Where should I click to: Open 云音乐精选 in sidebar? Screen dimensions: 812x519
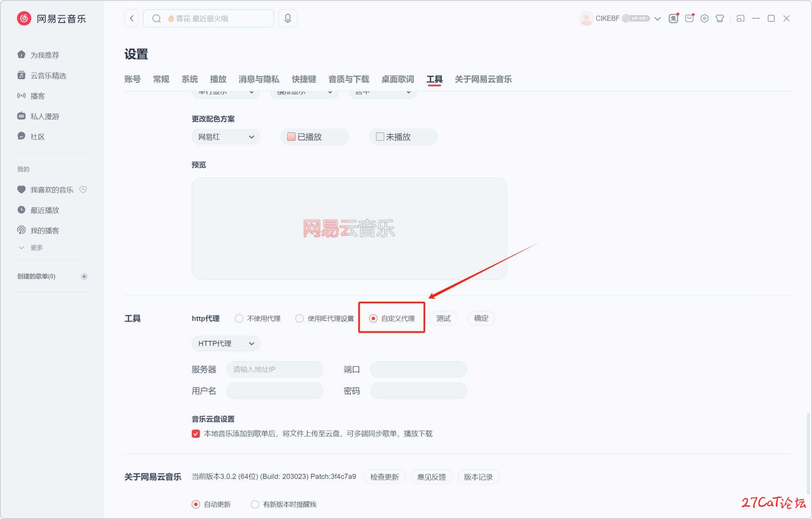42,75
